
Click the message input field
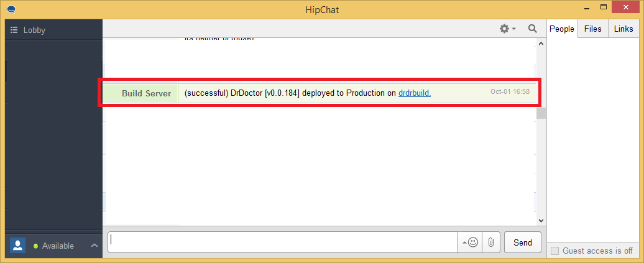click(283, 242)
